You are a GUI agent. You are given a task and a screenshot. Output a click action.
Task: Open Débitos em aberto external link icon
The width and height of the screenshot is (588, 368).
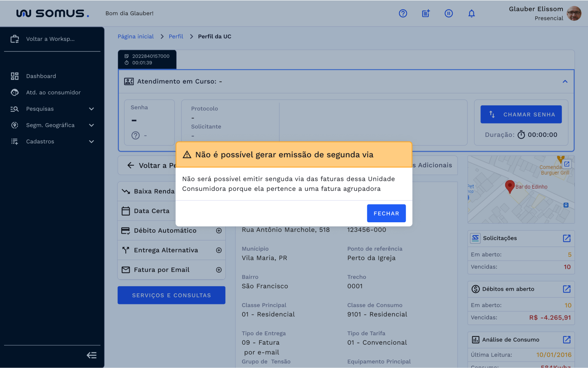pos(567,289)
